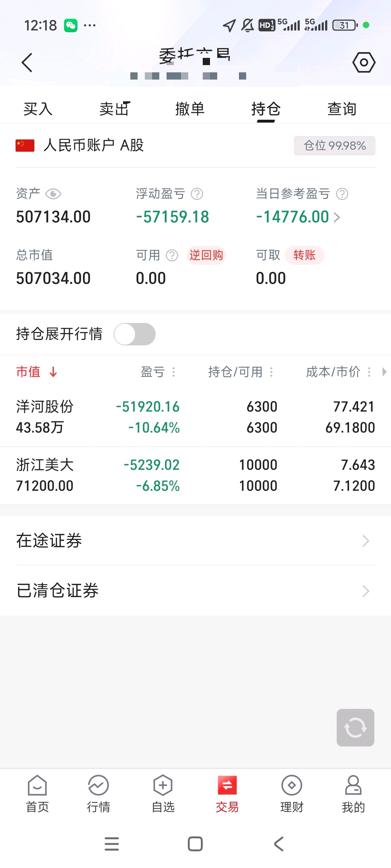Tap the 转账 transfer button

point(304,255)
